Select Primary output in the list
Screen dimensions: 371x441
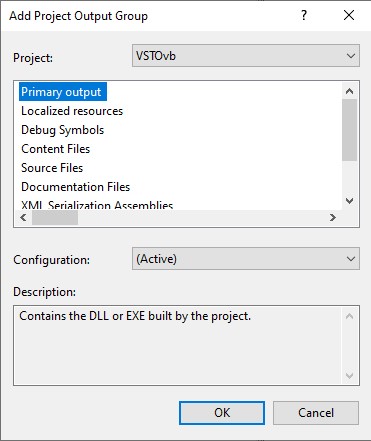63,92
